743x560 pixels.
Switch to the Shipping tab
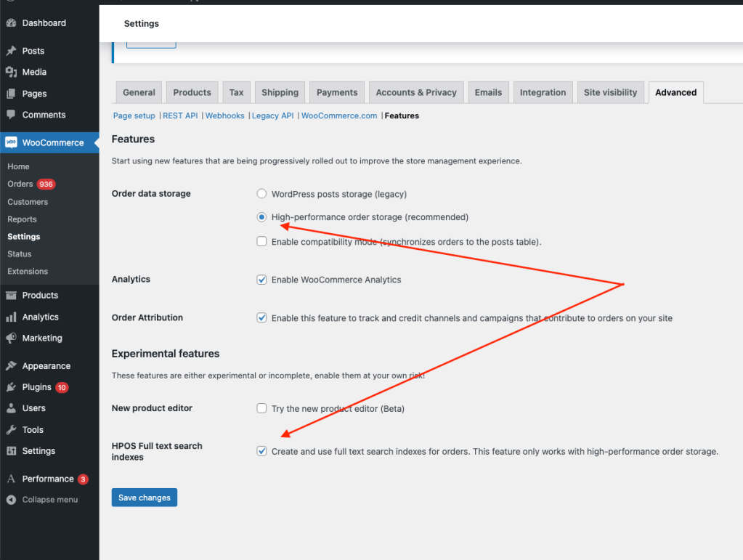pyautogui.click(x=280, y=92)
